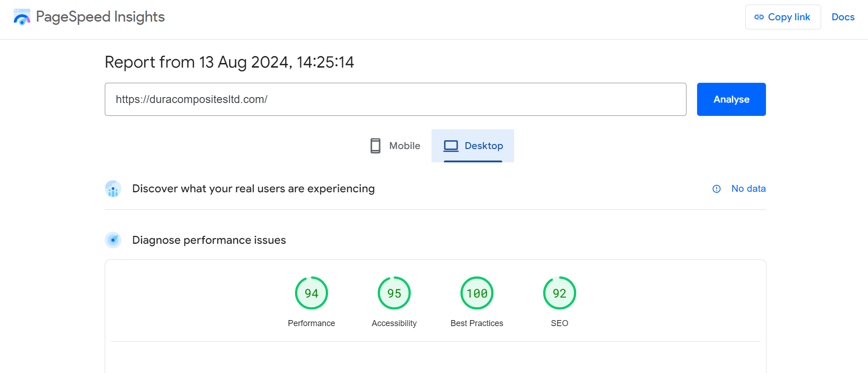Viewport: 868px width, 373px height.
Task: Click the SEO label
Action: tap(560, 323)
